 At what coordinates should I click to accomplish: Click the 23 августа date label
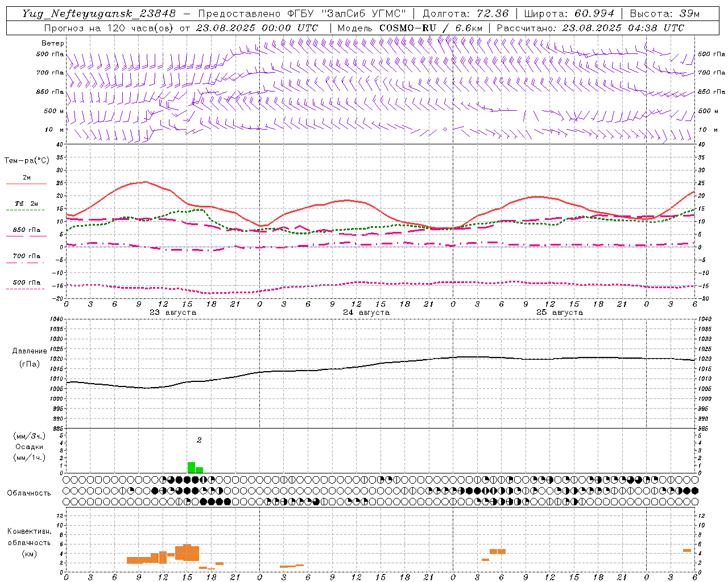173,313
